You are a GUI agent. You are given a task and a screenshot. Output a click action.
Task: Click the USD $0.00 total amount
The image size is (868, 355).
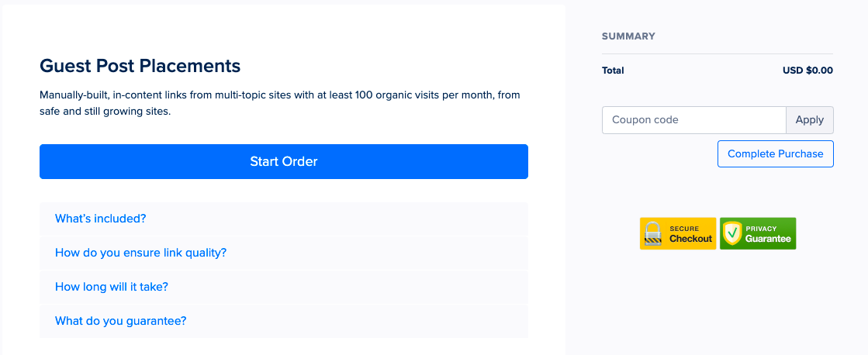807,71
